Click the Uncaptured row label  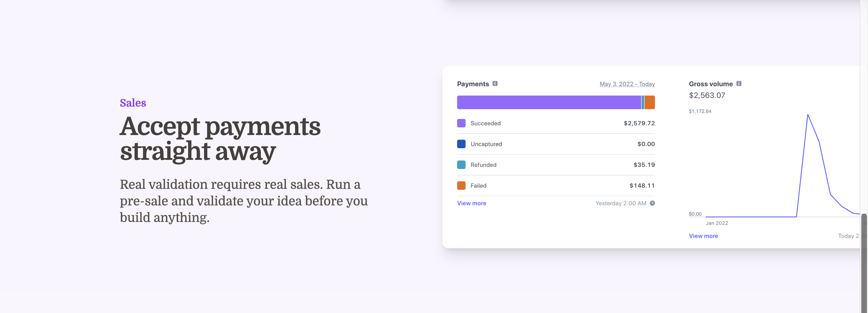(486, 144)
